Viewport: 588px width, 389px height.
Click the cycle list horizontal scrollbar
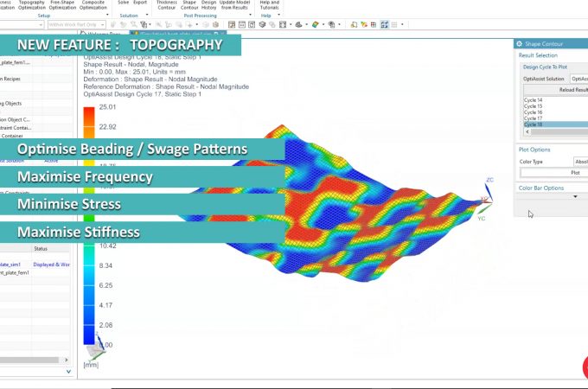[x=559, y=132]
